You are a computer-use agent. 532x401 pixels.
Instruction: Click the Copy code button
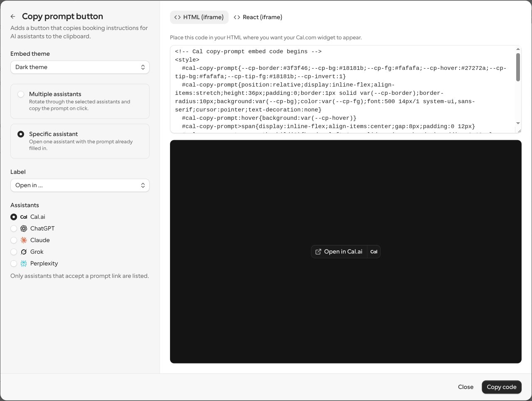point(502,387)
